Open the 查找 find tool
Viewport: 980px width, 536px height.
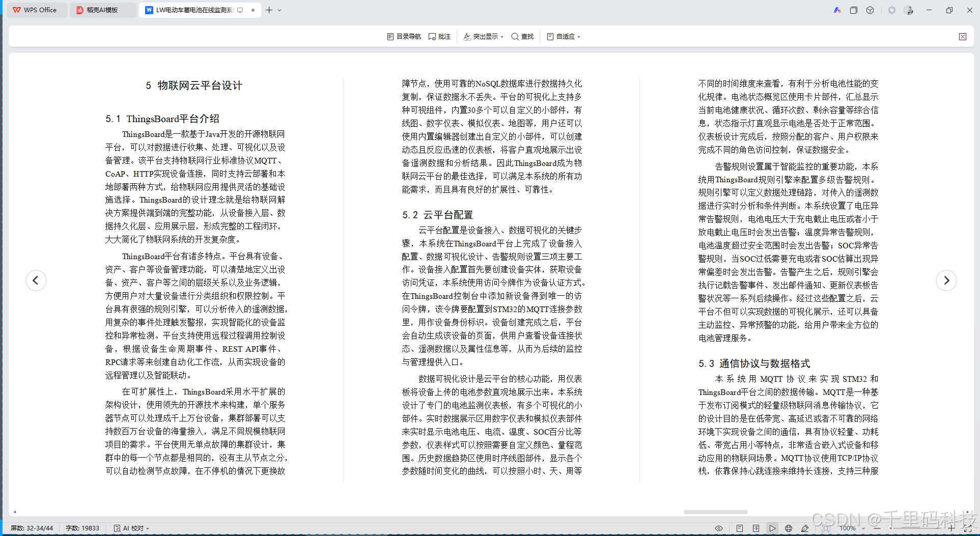[x=522, y=37]
